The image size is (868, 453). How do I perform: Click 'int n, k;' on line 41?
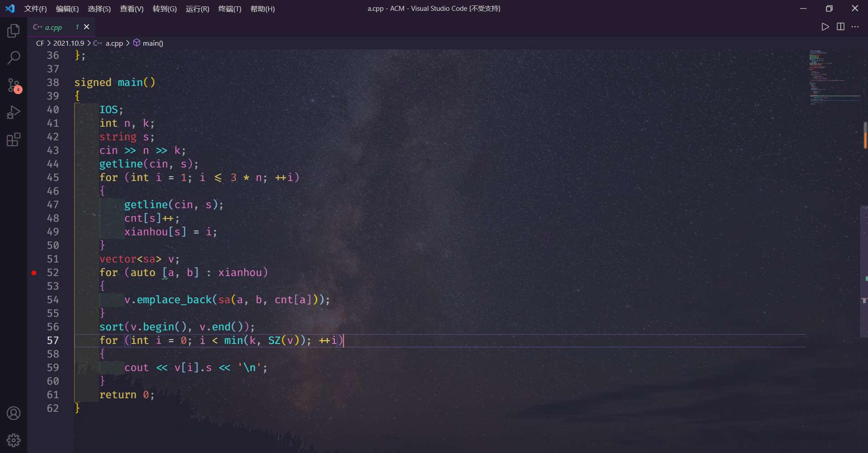point(127,123)
